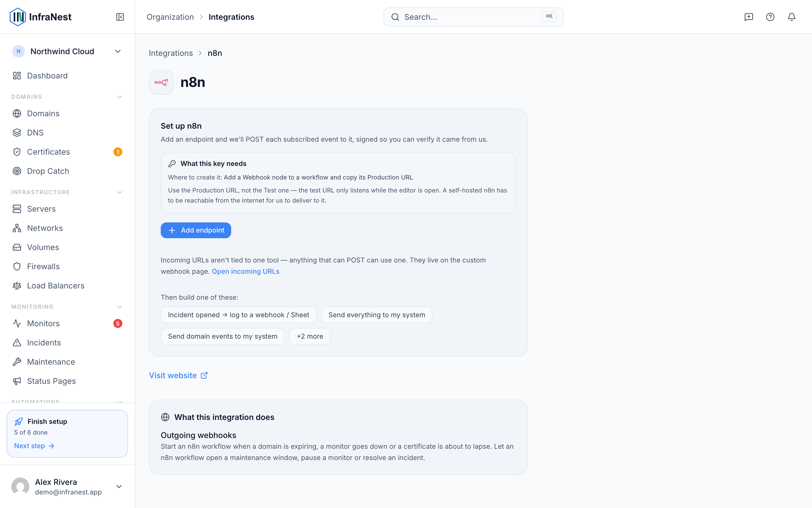Click the red Monitors count badge
The image size is (812, 508).
click(x=118, y=323)
